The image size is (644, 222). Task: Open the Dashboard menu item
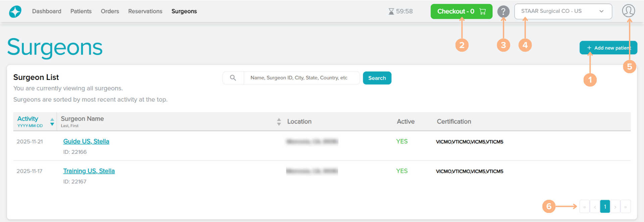[x=47, y=11]
